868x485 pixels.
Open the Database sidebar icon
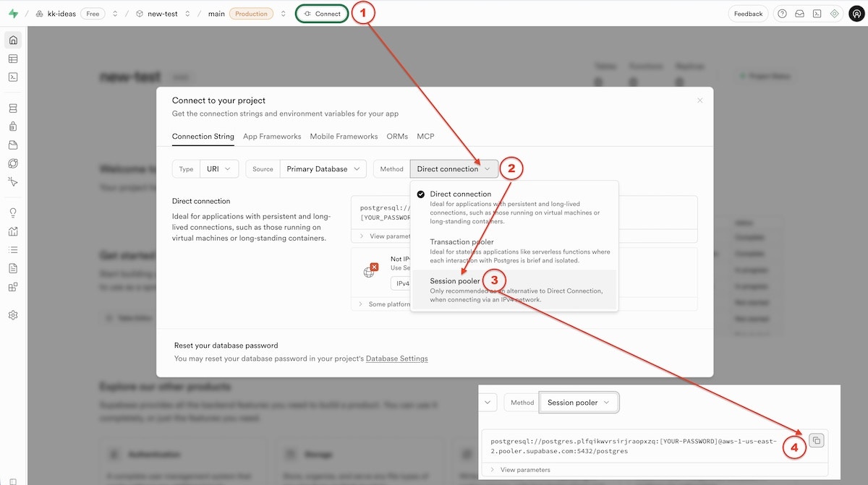pyautogui.click(x=13, y=108)
